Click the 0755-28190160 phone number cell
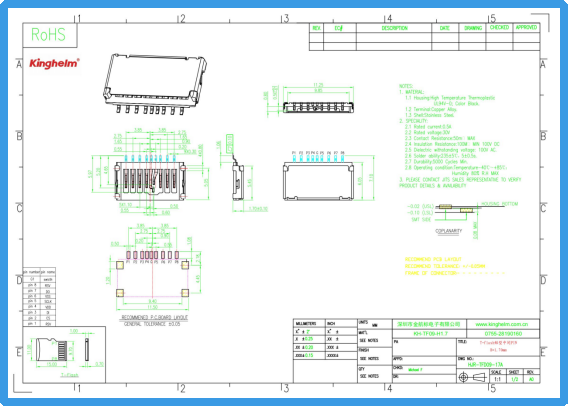Image resolution: width=568 pixels, height=407 pixels. coord(503,333)
